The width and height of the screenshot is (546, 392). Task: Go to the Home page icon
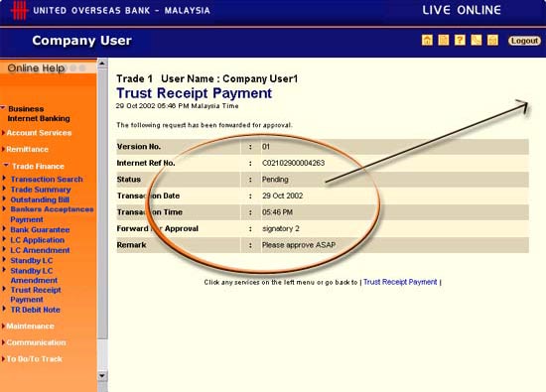(x=427, y=41)
